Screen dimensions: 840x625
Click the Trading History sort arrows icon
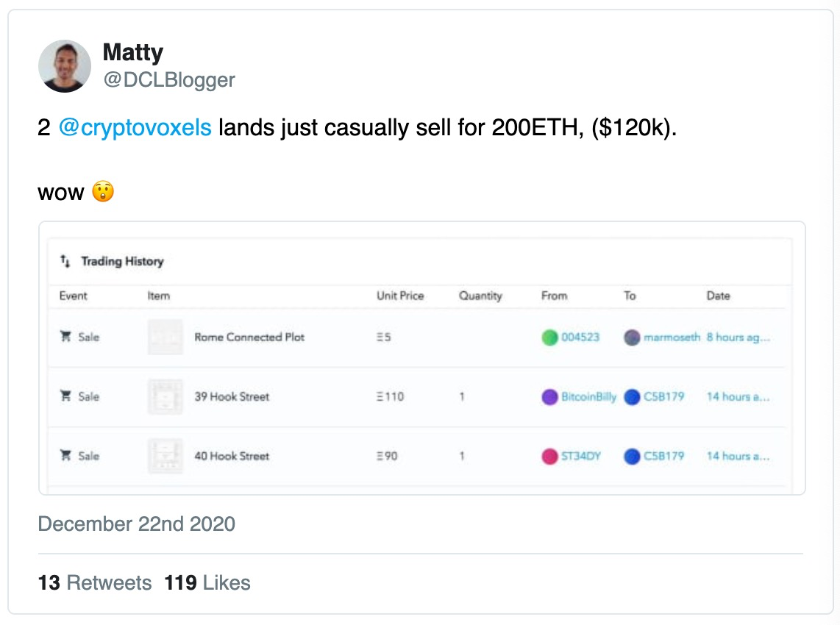(65, 261)
